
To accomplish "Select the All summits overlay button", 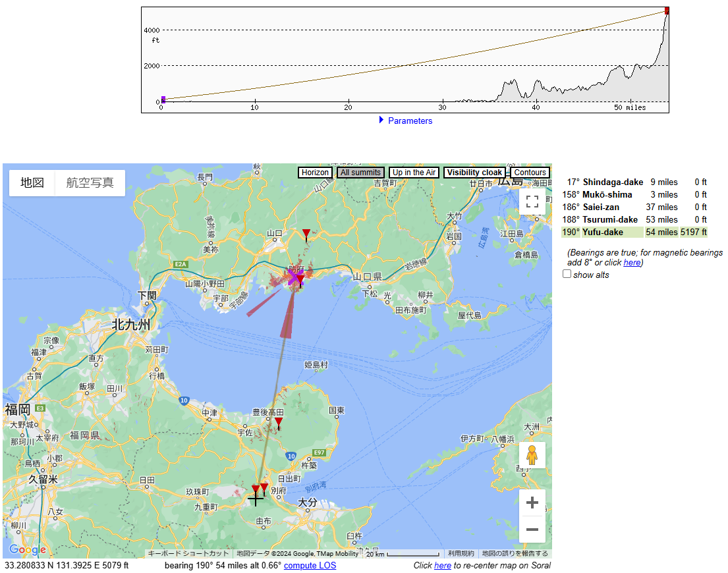I will (361, 173).
